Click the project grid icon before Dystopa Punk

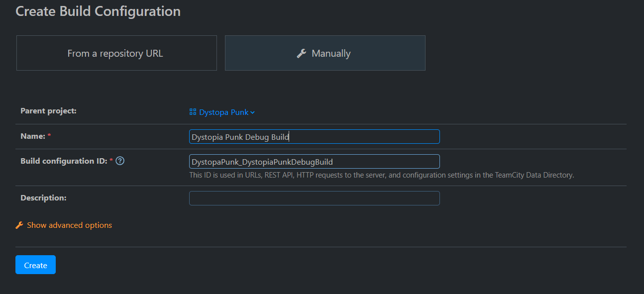tap(193, 112)
